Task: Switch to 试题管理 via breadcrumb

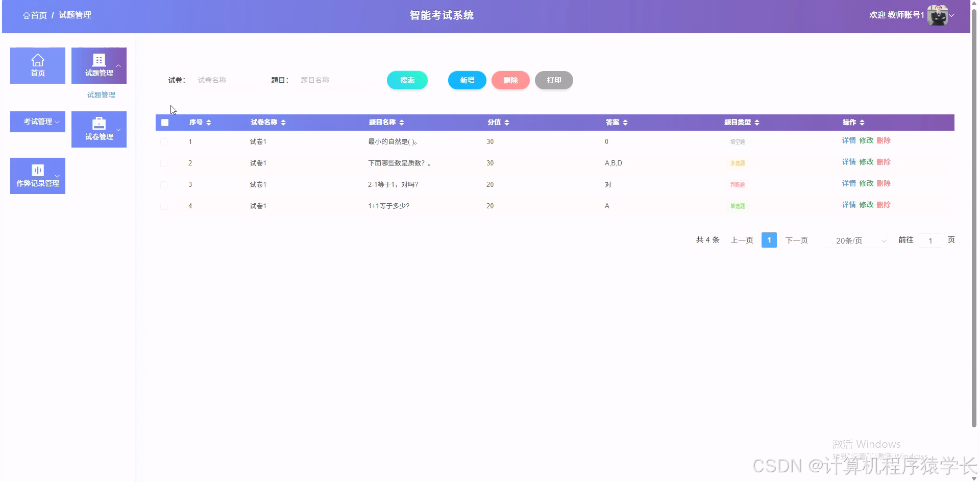Action: (75, 15)
